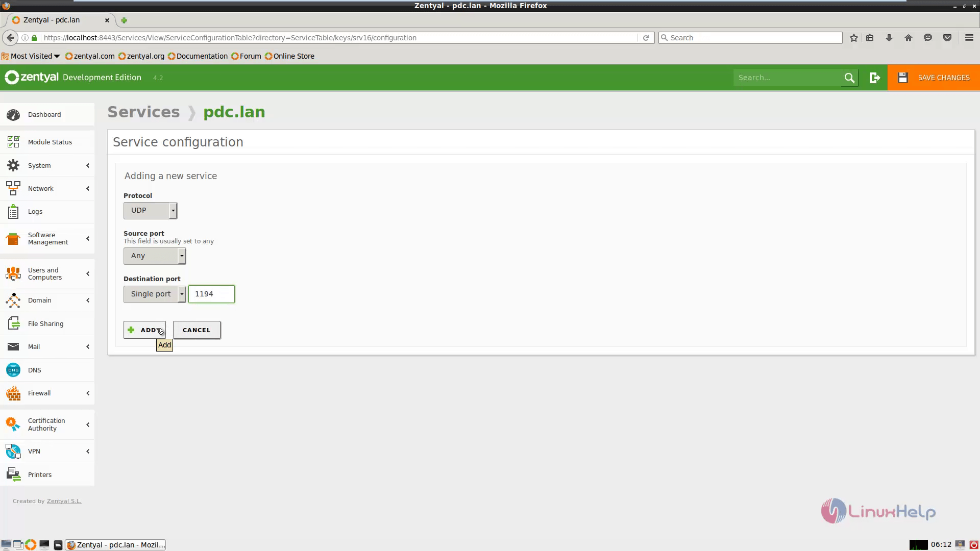
Task: Click the Certification Authority icon
Action: pos(13,424)
